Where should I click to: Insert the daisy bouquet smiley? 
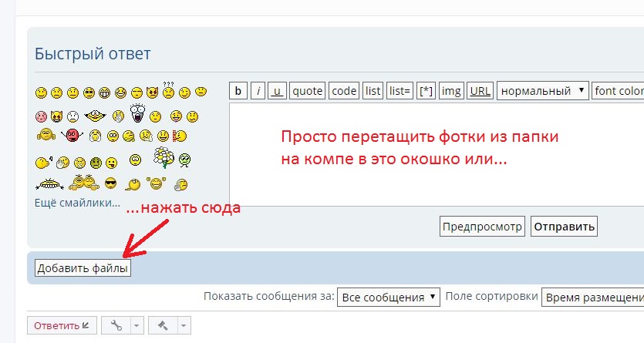[164, 157]
